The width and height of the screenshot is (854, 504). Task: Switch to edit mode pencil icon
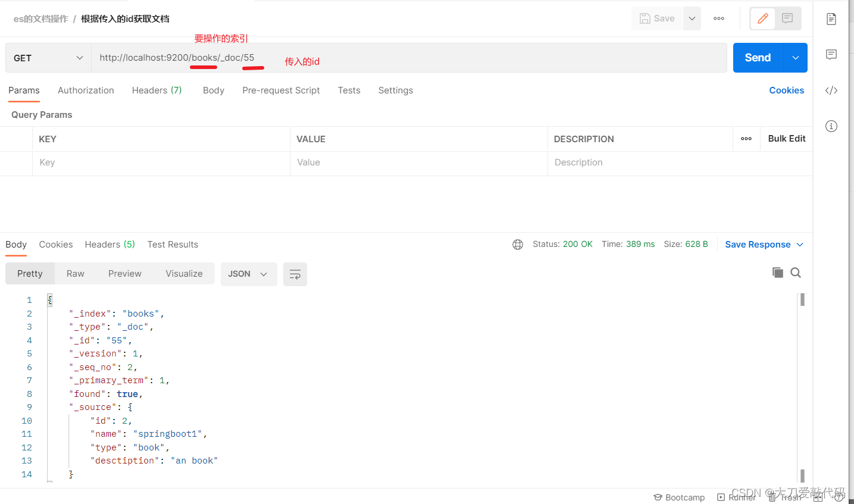(x=763, y=18)
